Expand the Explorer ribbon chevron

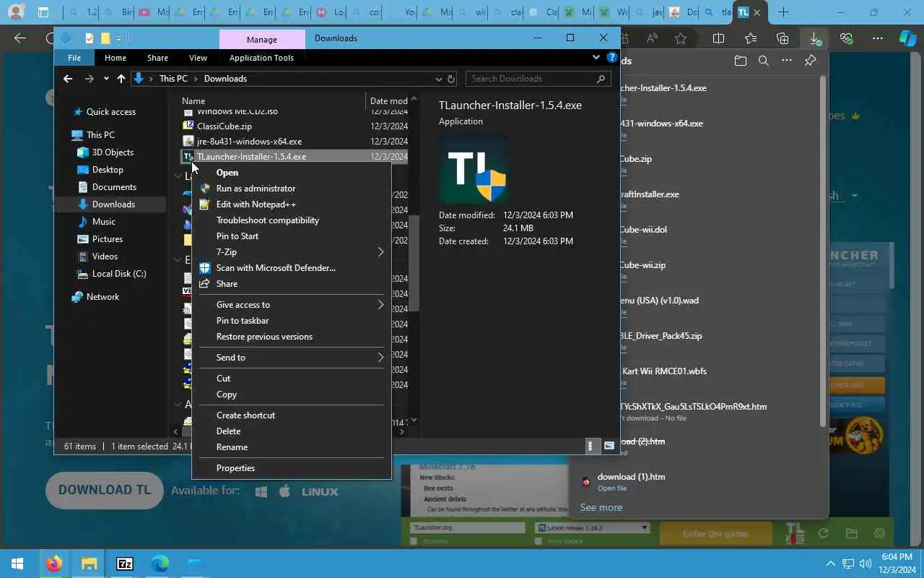[596, 57]
